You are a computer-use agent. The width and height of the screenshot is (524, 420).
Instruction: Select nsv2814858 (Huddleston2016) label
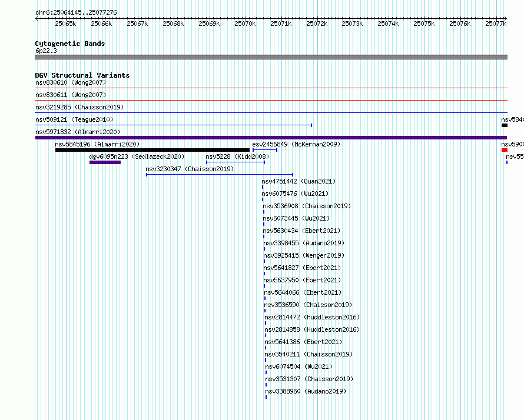coord(312,329)
